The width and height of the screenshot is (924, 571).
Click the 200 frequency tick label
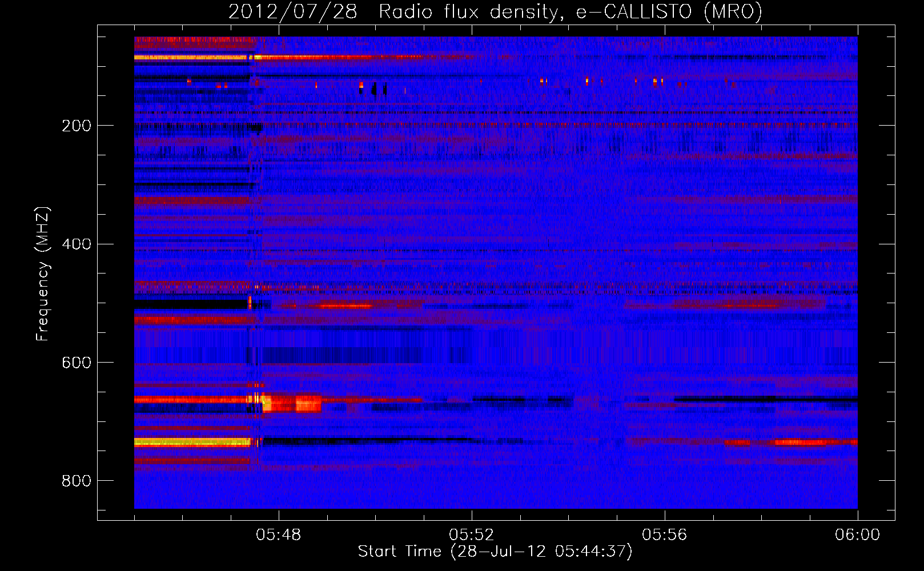(77, 126)
